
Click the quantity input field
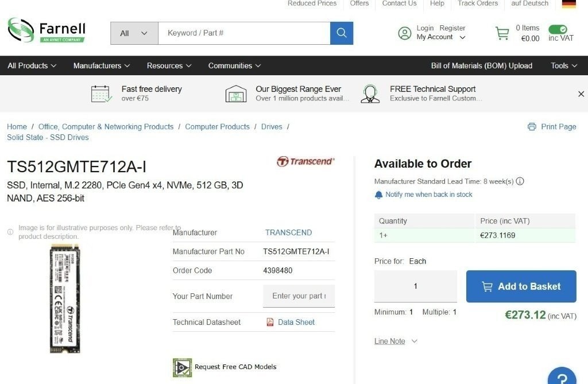coord(415,286)
